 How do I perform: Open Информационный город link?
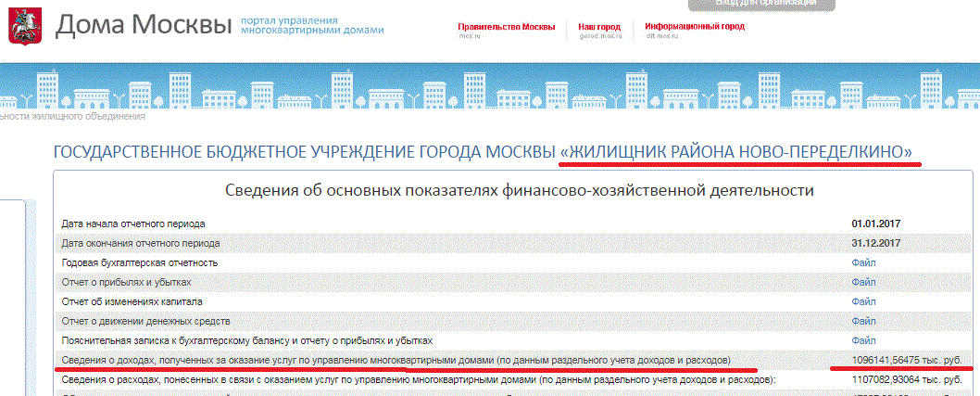[695, 27]
